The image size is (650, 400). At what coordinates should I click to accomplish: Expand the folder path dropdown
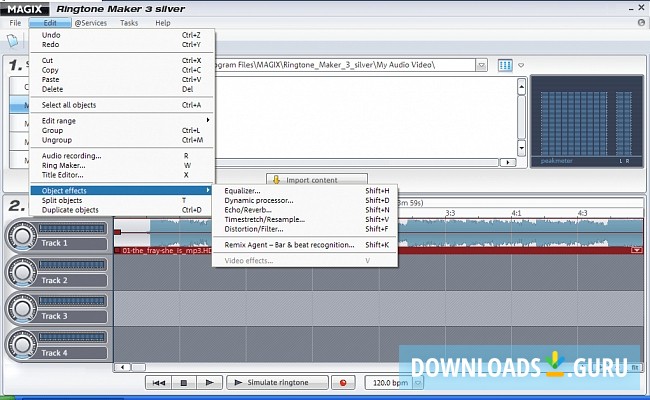[481, 65]
